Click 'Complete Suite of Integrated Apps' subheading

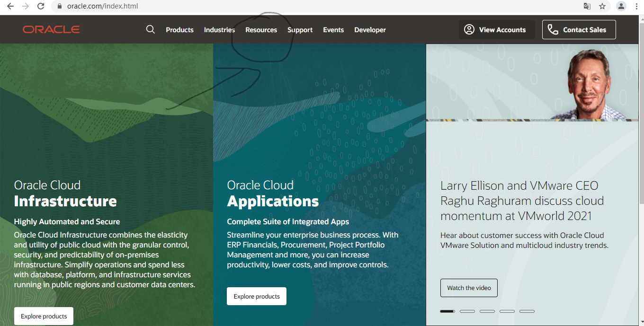[288, 221]
